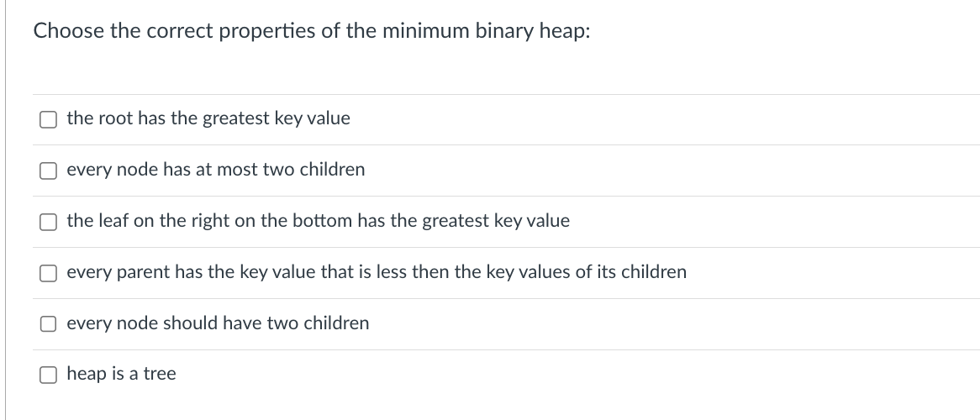Click the label 'every node should have two children'
The width and height of the screenshot is (980, 420).
pos(218,323)
